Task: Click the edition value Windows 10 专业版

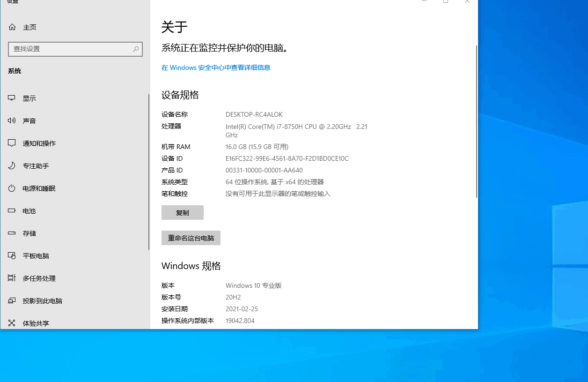Action: 254,285
